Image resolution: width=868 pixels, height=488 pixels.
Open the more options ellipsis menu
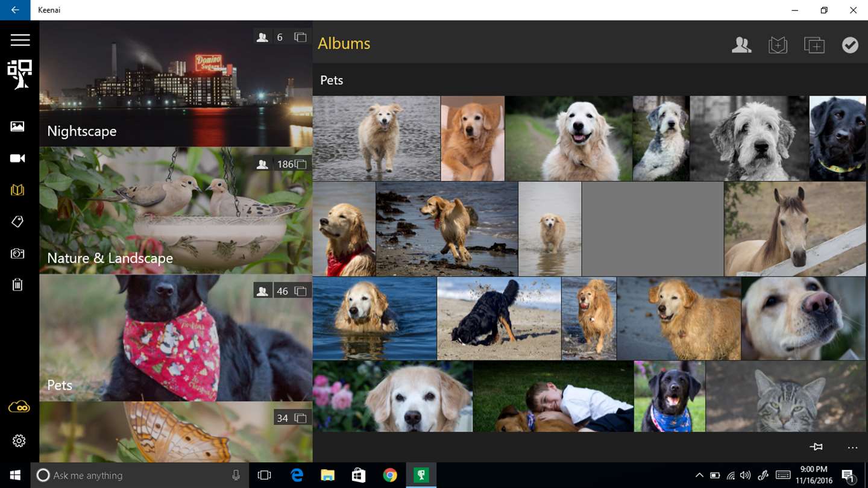click(x=852, y=448)
